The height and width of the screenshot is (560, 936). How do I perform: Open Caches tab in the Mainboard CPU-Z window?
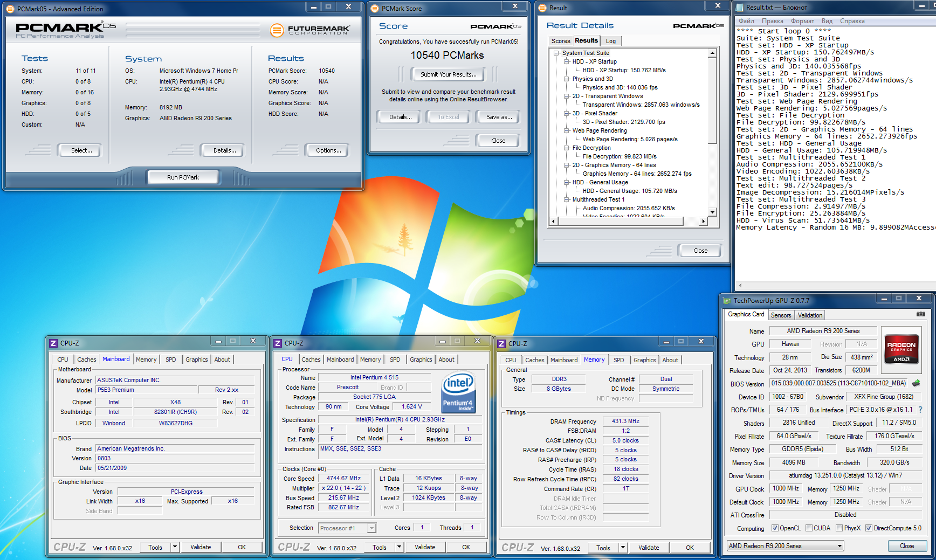(x=86, y=359)
